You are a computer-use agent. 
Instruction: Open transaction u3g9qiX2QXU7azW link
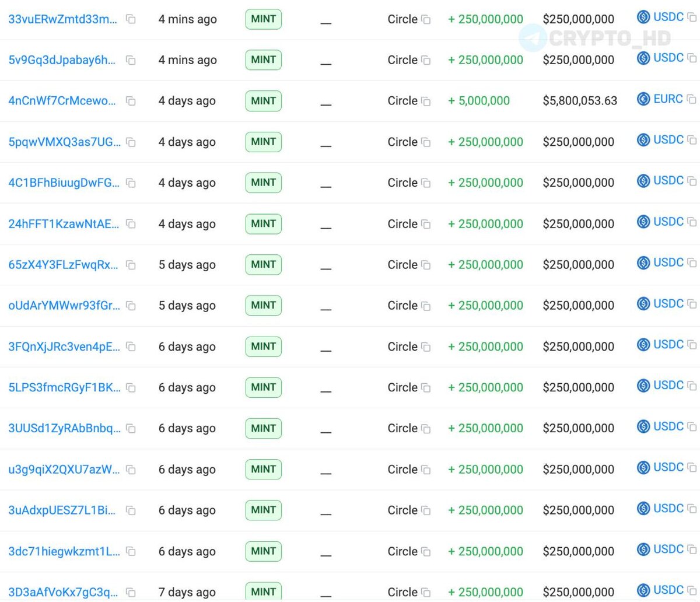coord(64,470)
